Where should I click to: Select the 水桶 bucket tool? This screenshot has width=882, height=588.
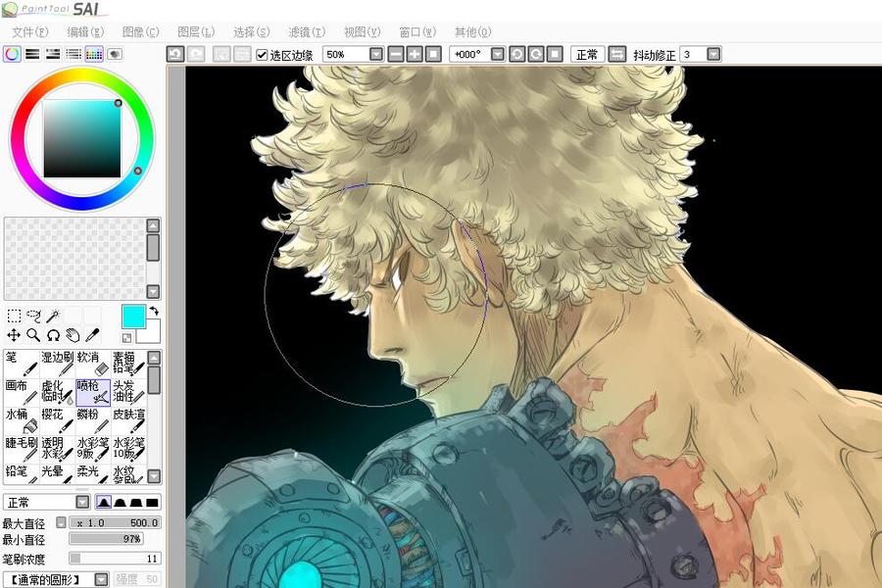click(21, 420)
